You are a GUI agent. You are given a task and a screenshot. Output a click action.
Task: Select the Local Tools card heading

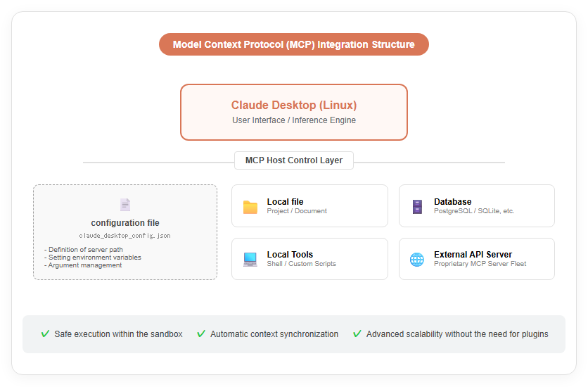[290, 255]
